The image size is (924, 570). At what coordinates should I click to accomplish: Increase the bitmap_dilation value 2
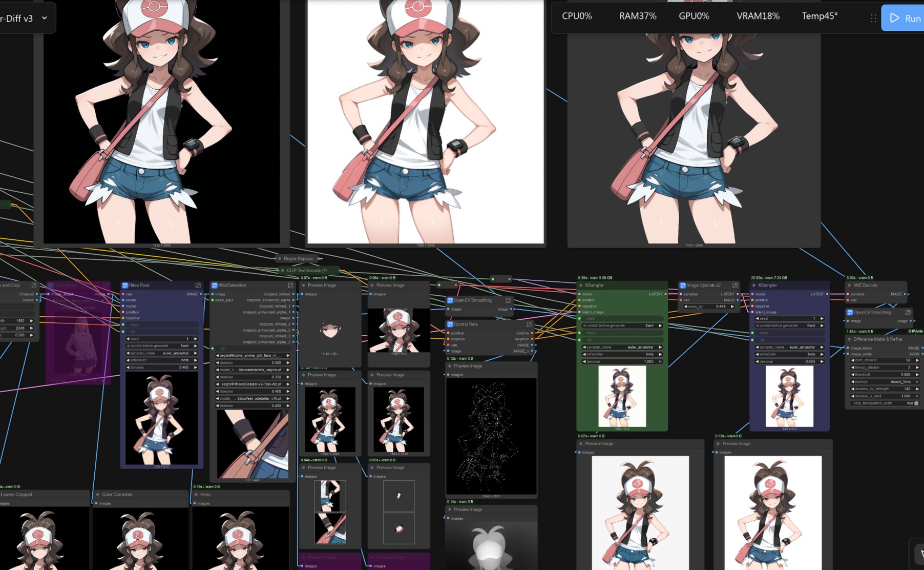(917, 368)
